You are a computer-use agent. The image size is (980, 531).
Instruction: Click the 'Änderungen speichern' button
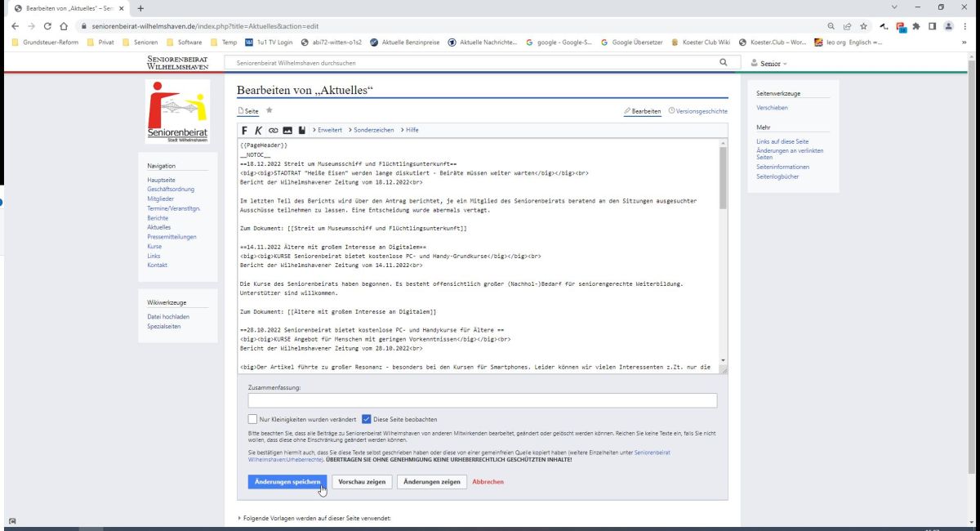click(x=287, y=482)
